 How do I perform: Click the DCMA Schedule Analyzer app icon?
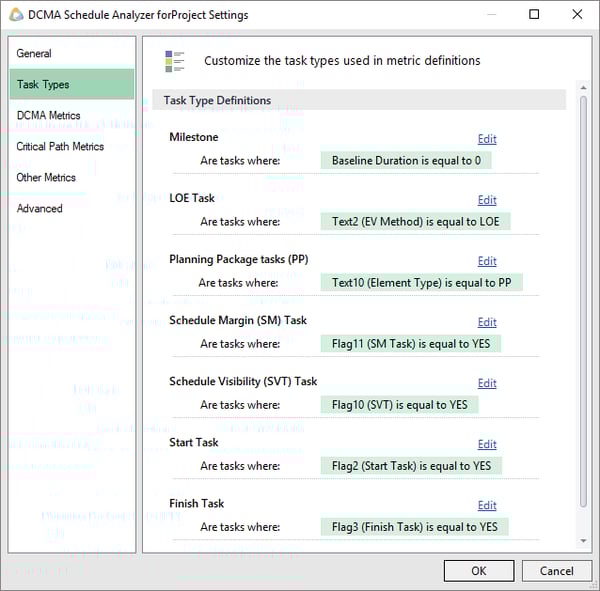16,15
